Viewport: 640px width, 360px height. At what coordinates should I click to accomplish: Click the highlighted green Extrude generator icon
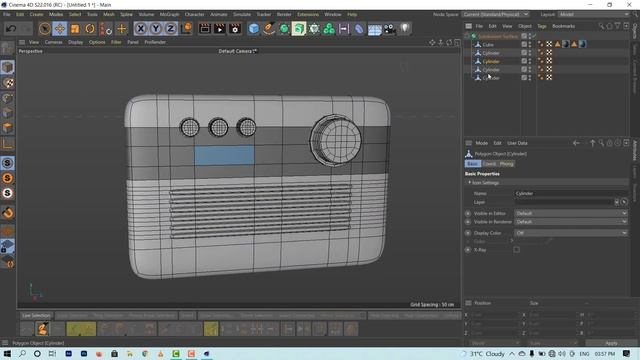(x=299, y=29)
